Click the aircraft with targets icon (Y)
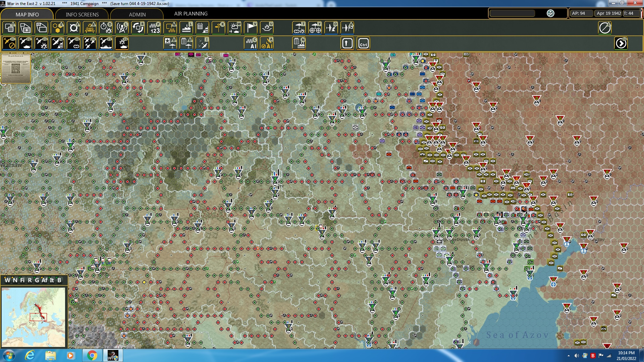This screenshot has width=644, height=362. pos(315,28)
